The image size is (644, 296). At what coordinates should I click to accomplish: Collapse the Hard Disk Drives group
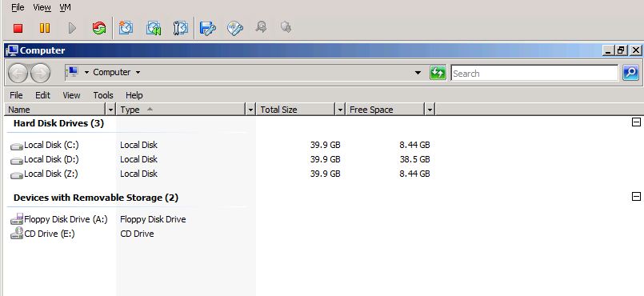coord(636,122)
